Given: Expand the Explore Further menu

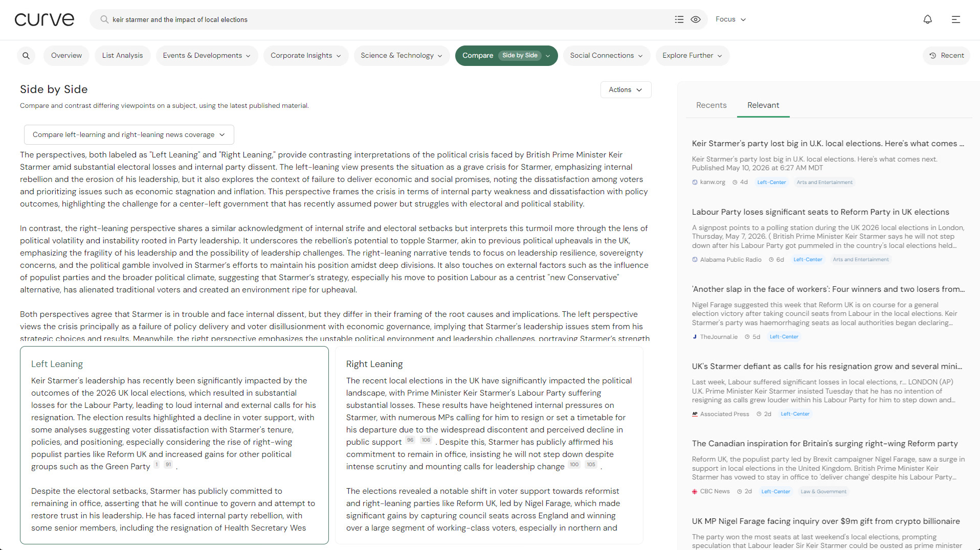Looking at the screenshot, I should (x=693, y=56).
